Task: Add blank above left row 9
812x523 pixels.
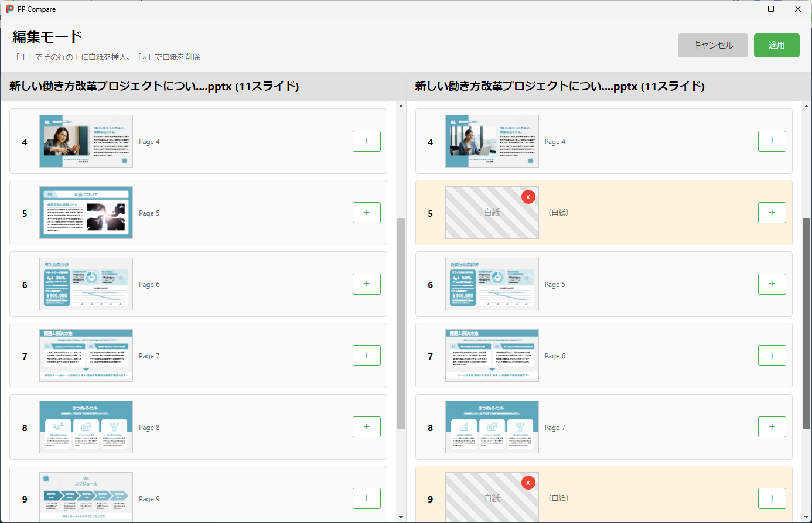Action: click(x=366, y=498)
